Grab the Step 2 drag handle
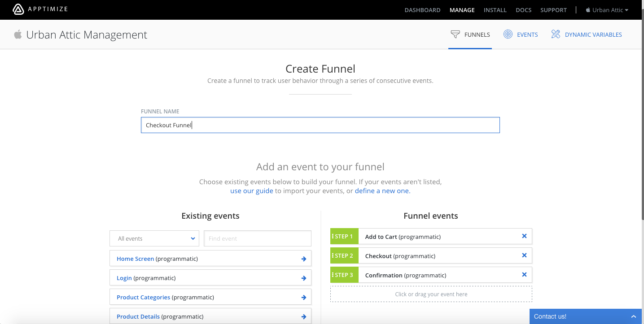Screen dimensions: 644x324 (333, 255)
